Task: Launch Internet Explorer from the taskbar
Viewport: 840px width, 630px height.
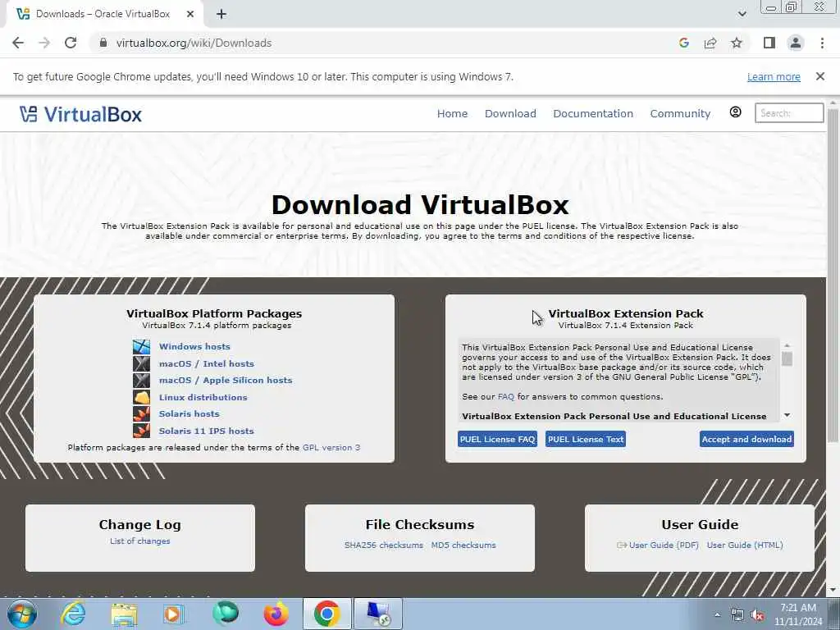Action: coord(73,614)
